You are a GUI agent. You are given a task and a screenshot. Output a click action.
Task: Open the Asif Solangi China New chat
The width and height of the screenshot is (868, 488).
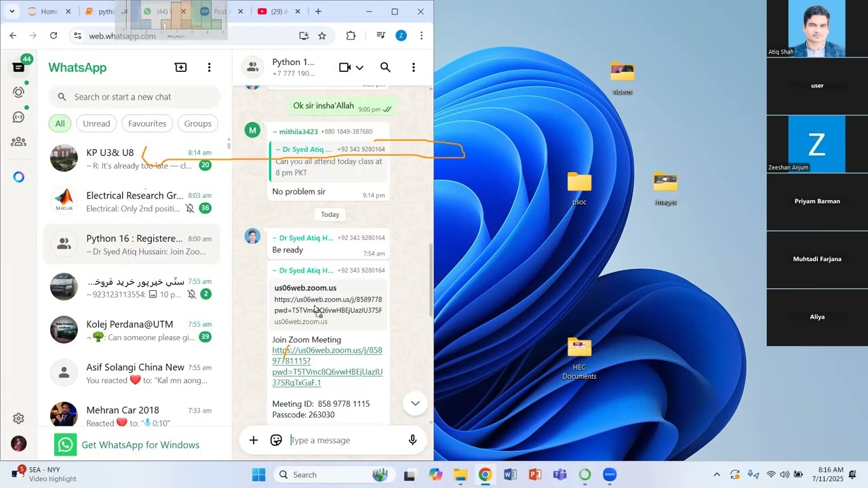tap(132, 373)
